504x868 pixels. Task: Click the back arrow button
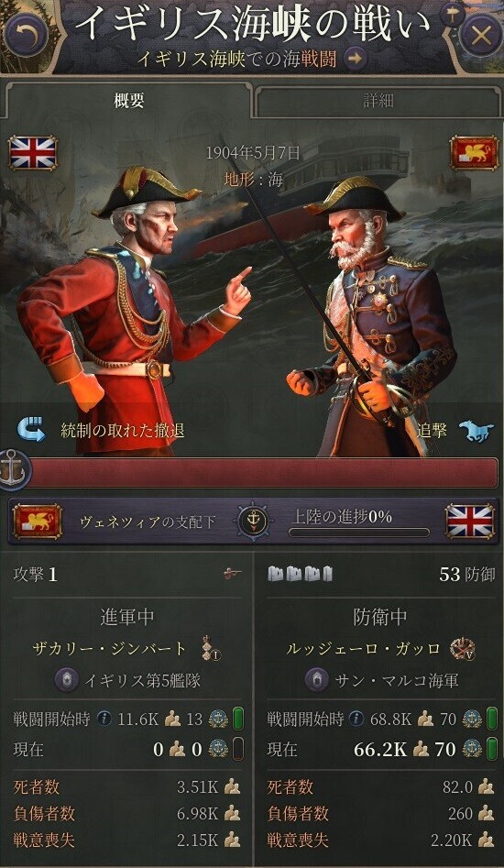coord(25,35)
